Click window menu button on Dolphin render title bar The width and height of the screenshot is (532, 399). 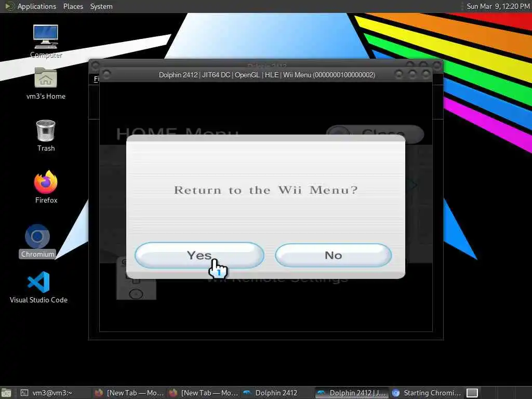pyautogui.click(x=106, y=74)
